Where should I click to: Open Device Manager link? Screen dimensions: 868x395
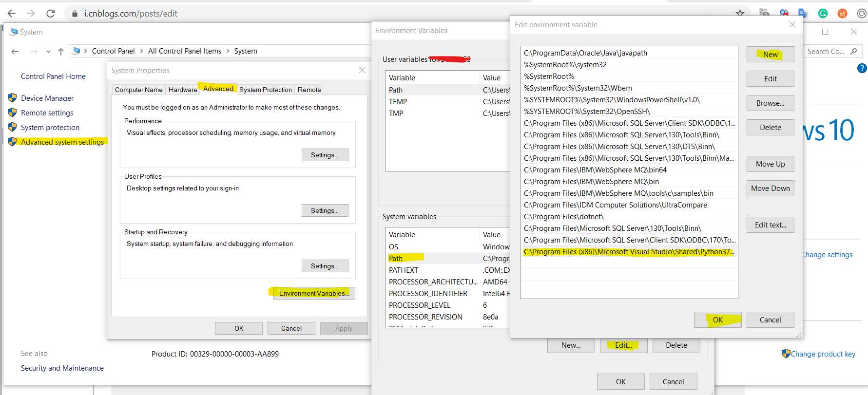[x=47, y=98]
